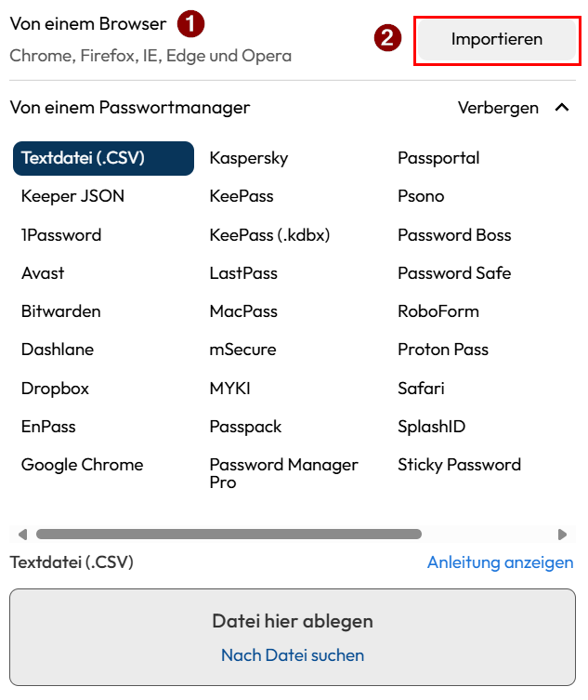Choose Keeper JSON from the list
The width and height of the screenshot is (588, 700).
[72, 196]
